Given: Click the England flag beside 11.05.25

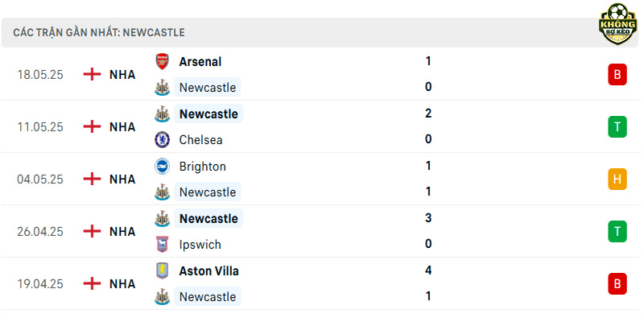Looking at the screenshot, I should tap(92, 126).
